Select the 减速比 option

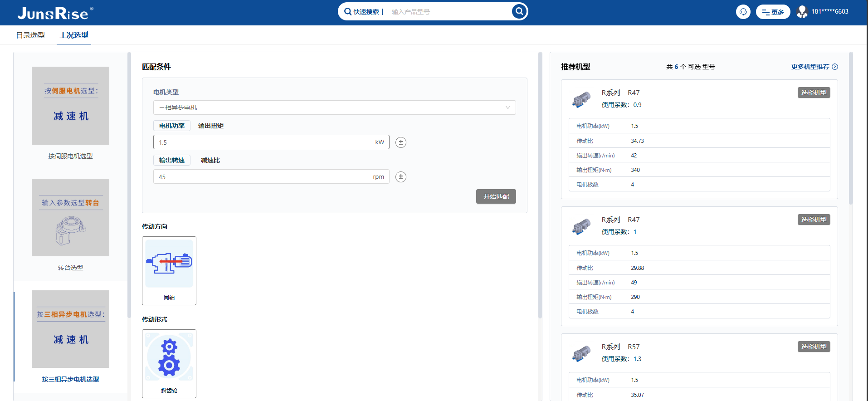tap(210, 160)
